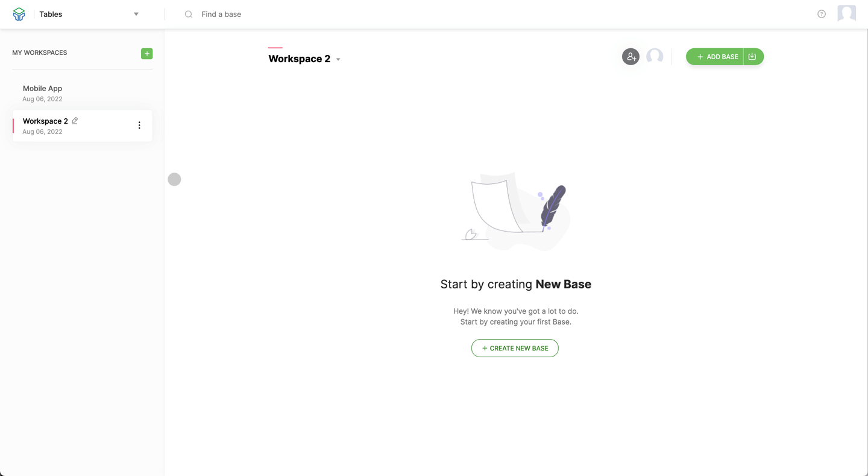Click the pencil edit icon beside Workspace 2
Screen dimensions: 868x476
[75, 121]
